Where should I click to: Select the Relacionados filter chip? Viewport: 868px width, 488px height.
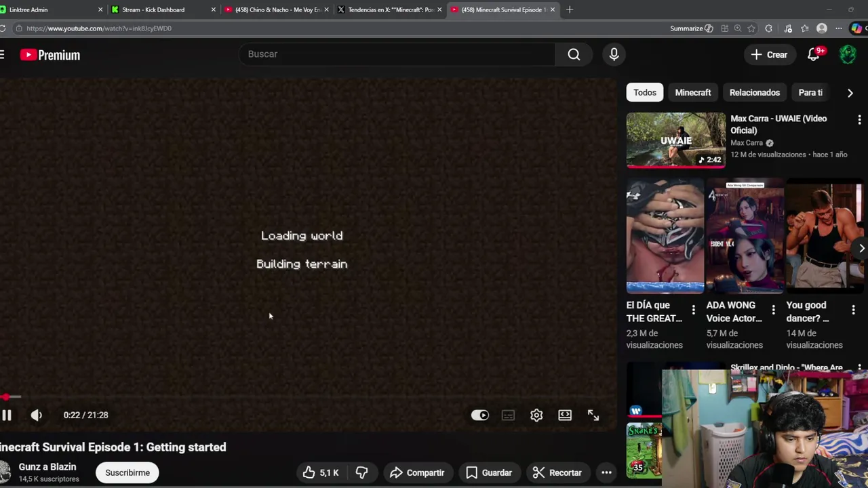point(755,92)
